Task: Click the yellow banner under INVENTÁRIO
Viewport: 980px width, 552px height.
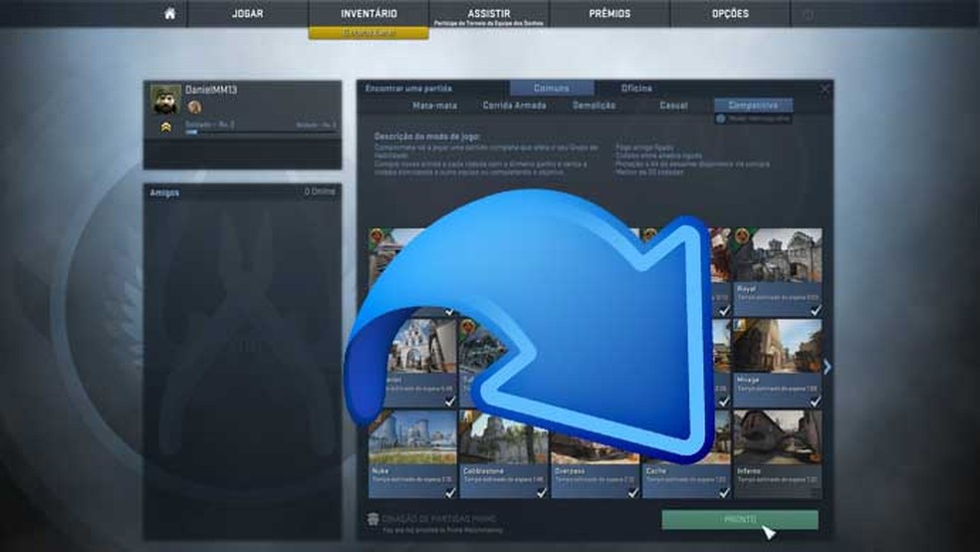Action: tap(368, 33)
